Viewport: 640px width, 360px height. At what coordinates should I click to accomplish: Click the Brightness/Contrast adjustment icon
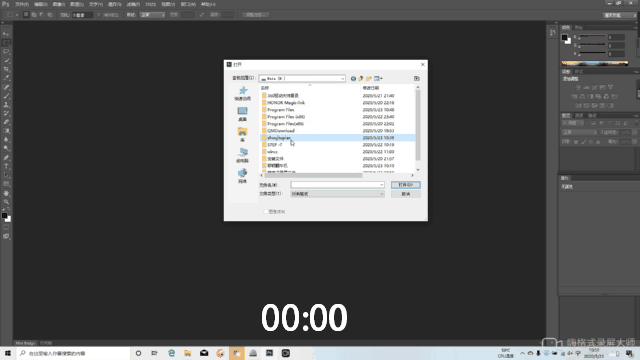point(578,87)
